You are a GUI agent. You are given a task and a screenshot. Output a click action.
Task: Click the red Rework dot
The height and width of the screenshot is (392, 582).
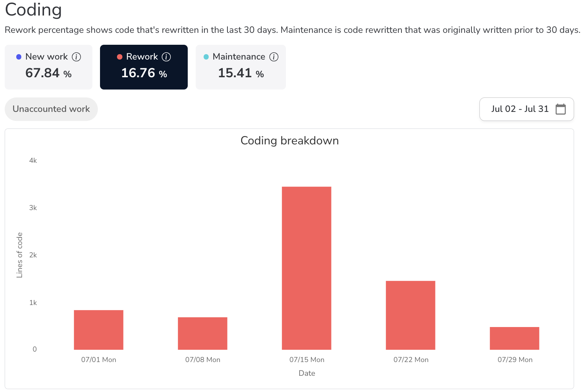(x=120, y=57)
